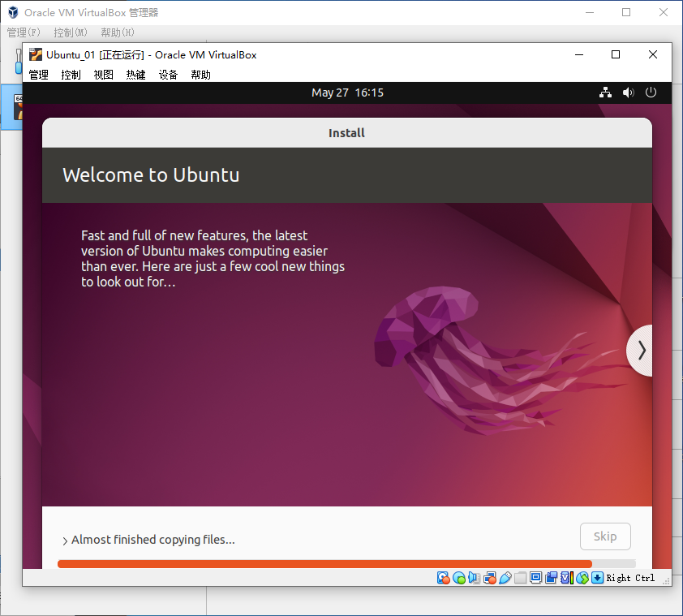Click the Welcome to Ubuntu heading
683x616 pixels.
[151, 174]
